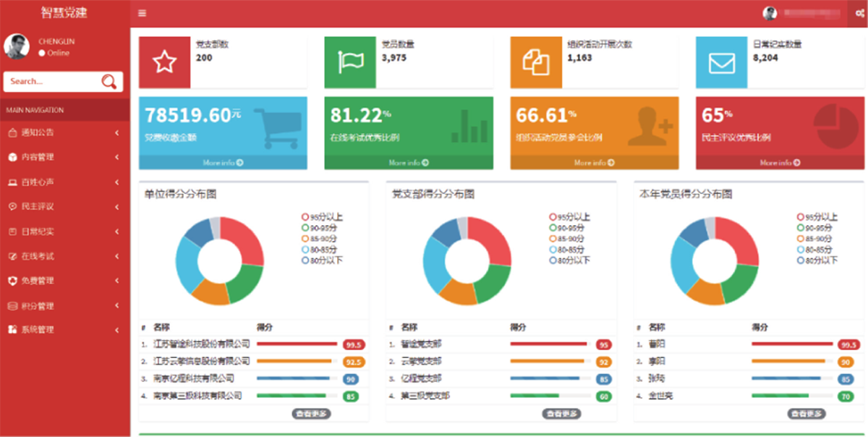Toggle 85-90分 legend in 党支部得分分布图

pos(570,238)
